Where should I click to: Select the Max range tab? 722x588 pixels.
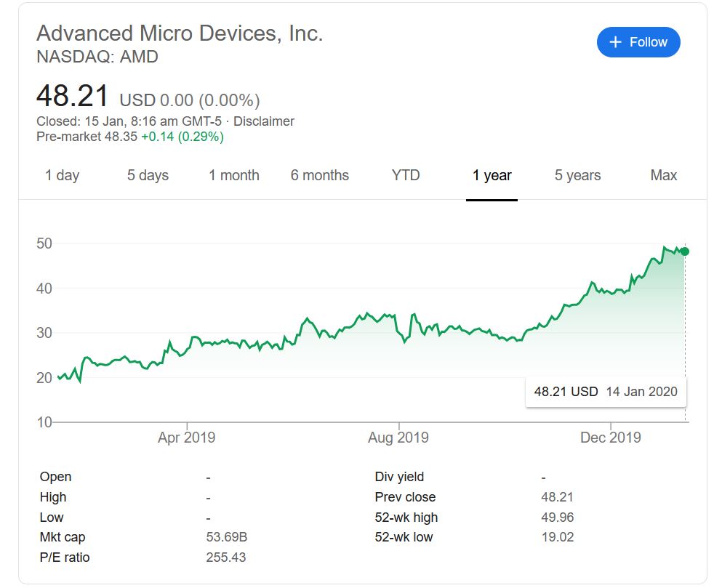point(663,175)
